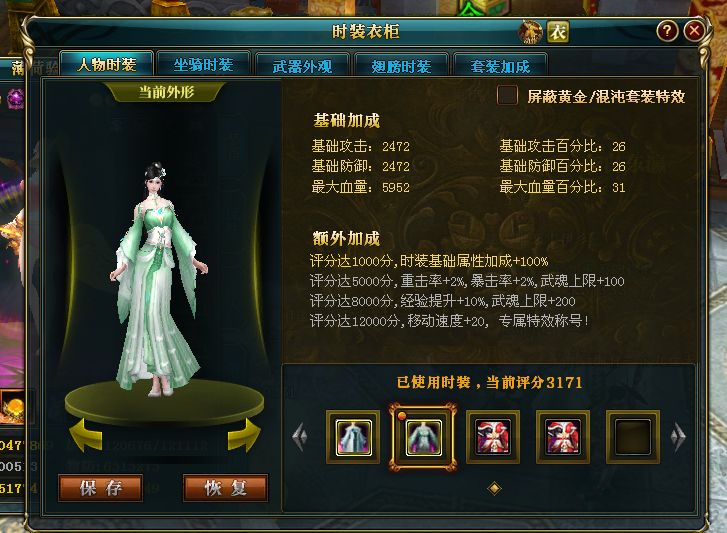
Task: Open the 套装加成 tab
Action: click(500, 65)
